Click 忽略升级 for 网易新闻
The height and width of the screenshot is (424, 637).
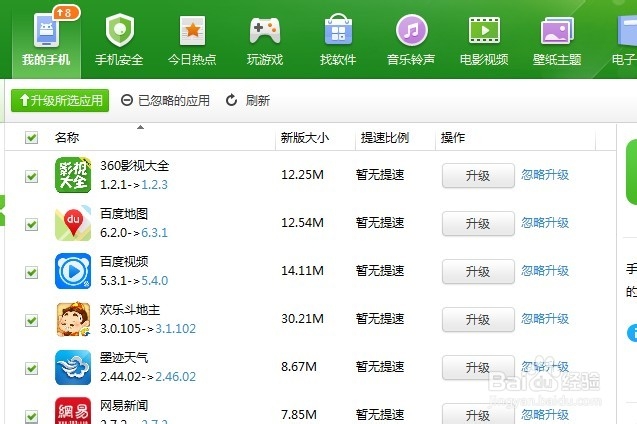pyautogui.click(x=545, y=414)
